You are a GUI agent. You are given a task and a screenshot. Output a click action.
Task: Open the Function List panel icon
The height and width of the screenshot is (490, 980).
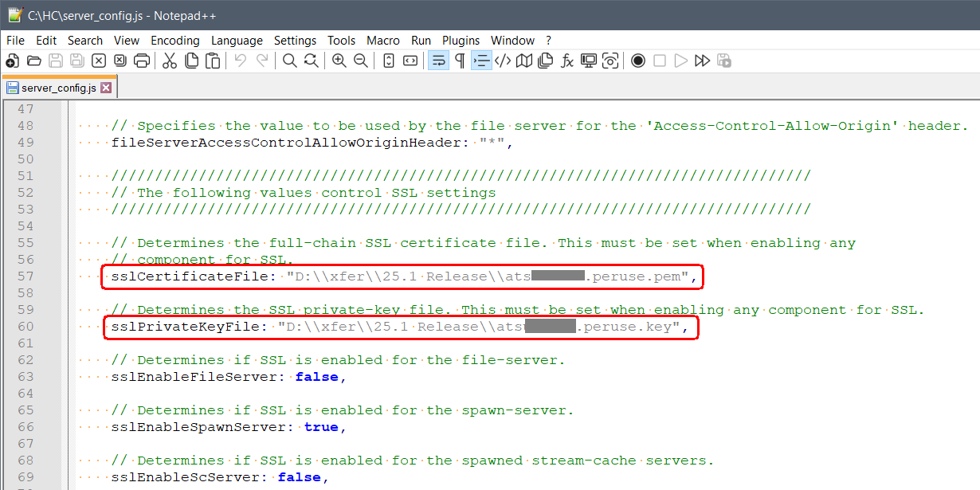[x=567, y=61]
